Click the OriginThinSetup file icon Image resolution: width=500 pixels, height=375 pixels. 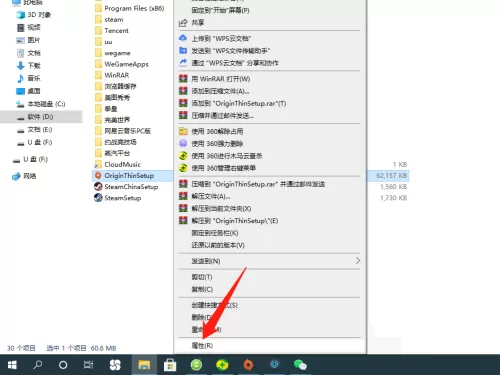[98, 175]
